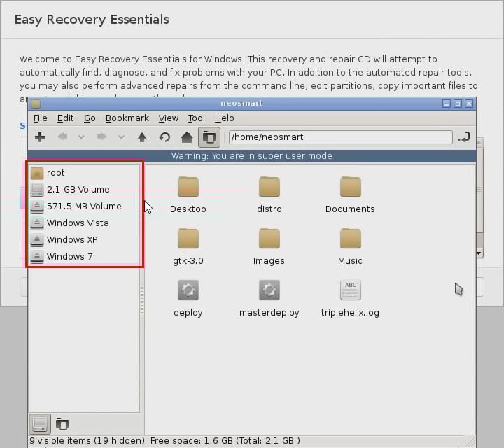Select the masterdeploy executable file
Viewport: 504px width, 448px height.
(x=269, y=298)
